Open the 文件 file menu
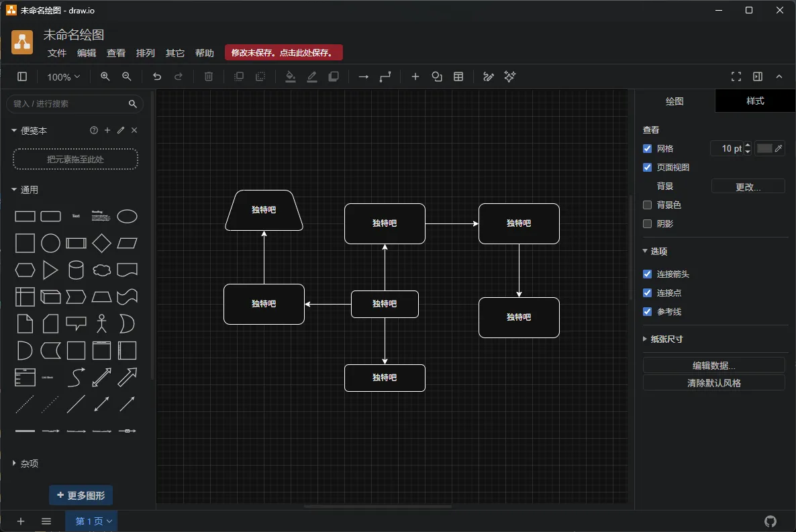This screenshot has height=532, width=796. (57, 53)
